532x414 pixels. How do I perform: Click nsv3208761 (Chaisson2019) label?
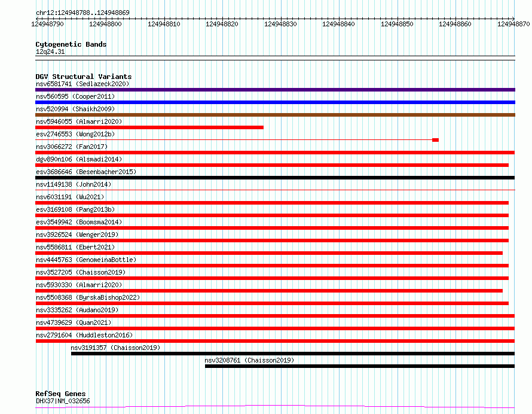coord(249,360)
